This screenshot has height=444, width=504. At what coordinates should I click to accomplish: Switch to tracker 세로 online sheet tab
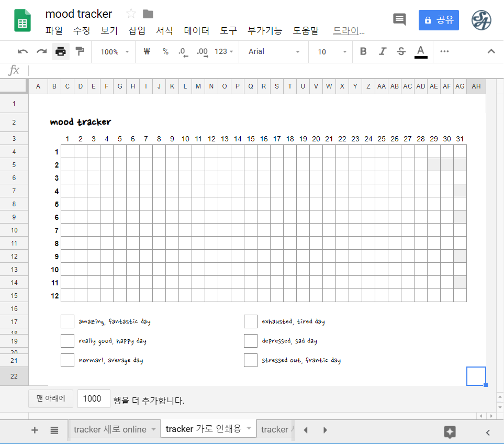click(x=110, y=429)
